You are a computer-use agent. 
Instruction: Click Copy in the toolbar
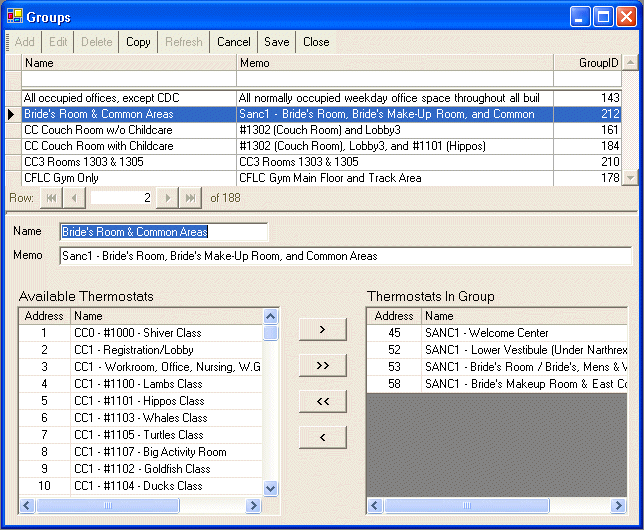138,42
